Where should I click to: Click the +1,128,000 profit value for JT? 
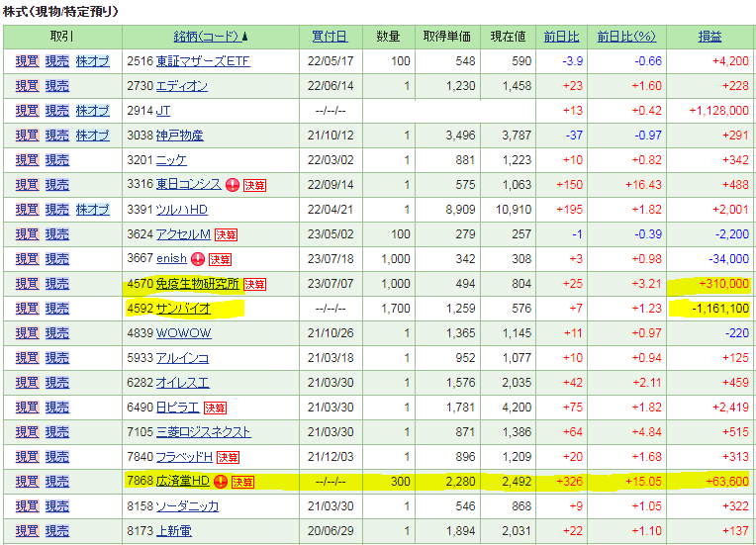pos(718,111)
